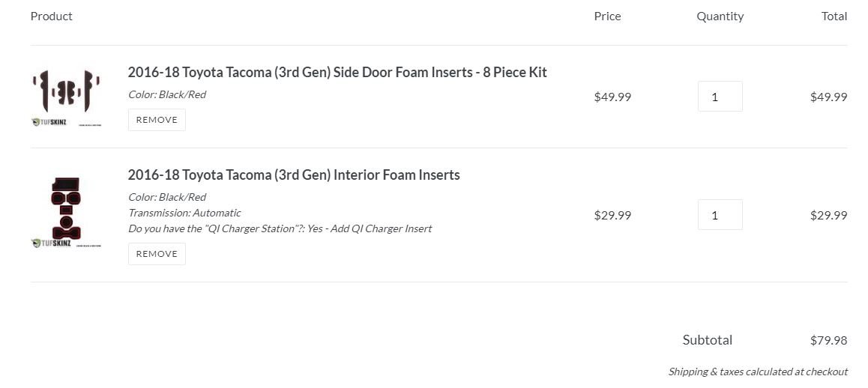The height and width of the screenshot is (388, 868).
Task: Open the Interior Foam Inserts product thumbnail
Action: 67,213
